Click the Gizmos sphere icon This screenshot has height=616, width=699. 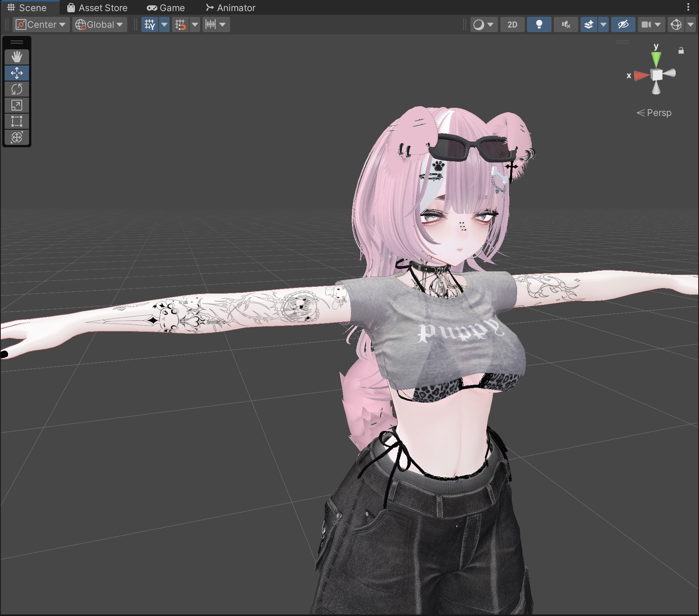pyautogui.click(x=676, y=25)
